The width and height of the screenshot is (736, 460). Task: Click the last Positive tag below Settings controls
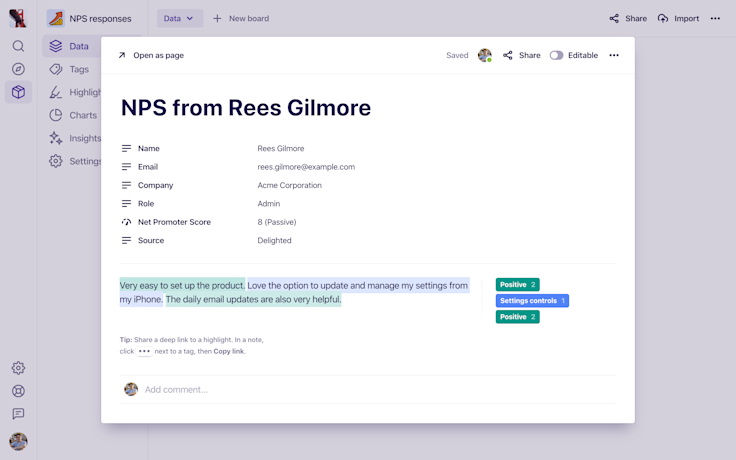517,317
